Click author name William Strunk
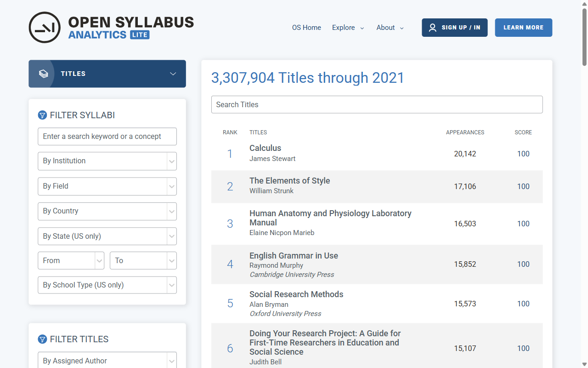This screenshot has width=588, height=368. click(271, 191)
